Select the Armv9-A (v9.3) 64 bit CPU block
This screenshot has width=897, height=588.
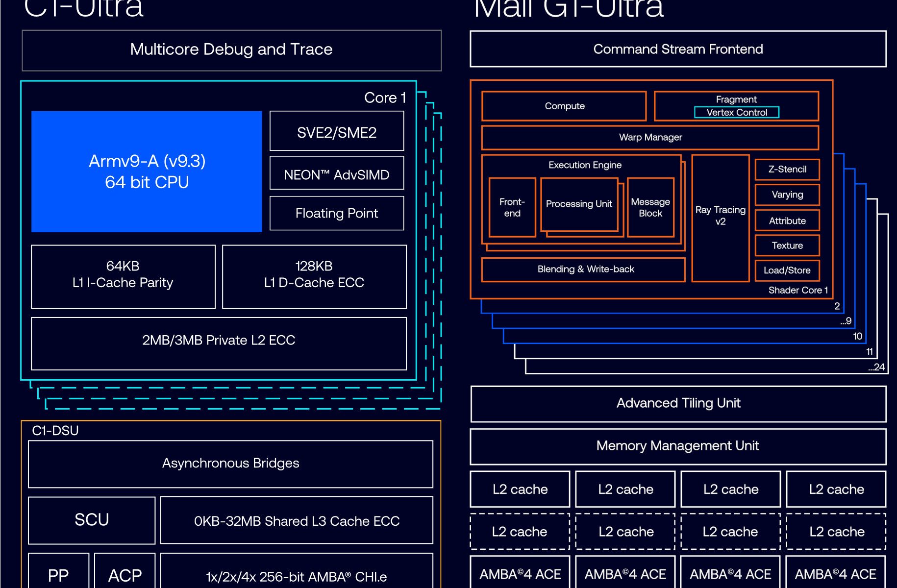tap(147, 171)
